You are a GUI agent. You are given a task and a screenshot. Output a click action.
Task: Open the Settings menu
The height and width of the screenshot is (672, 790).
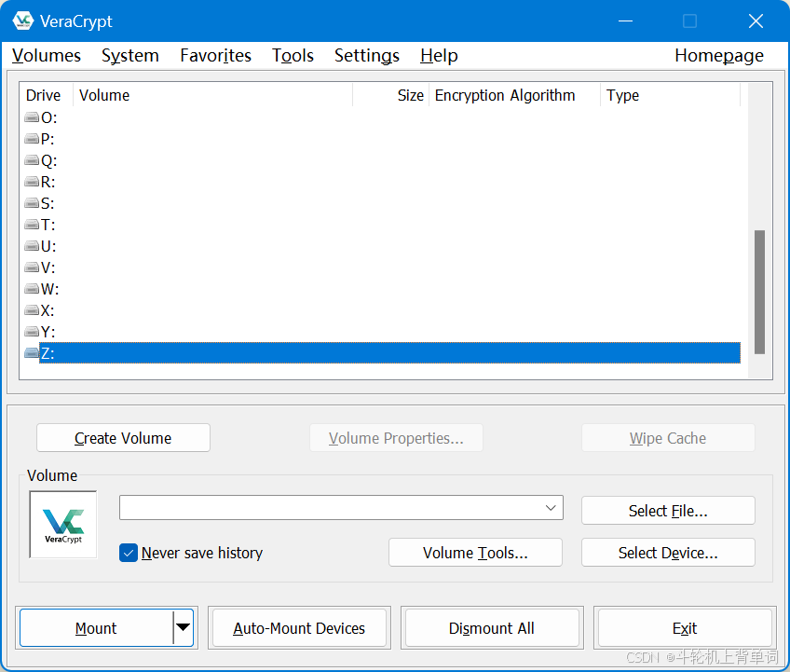367,55
